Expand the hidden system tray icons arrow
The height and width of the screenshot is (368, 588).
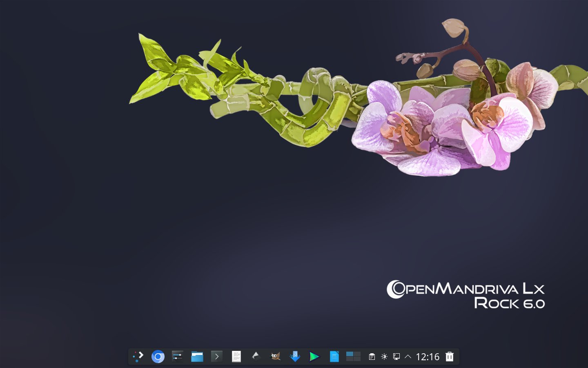point(408,357)
